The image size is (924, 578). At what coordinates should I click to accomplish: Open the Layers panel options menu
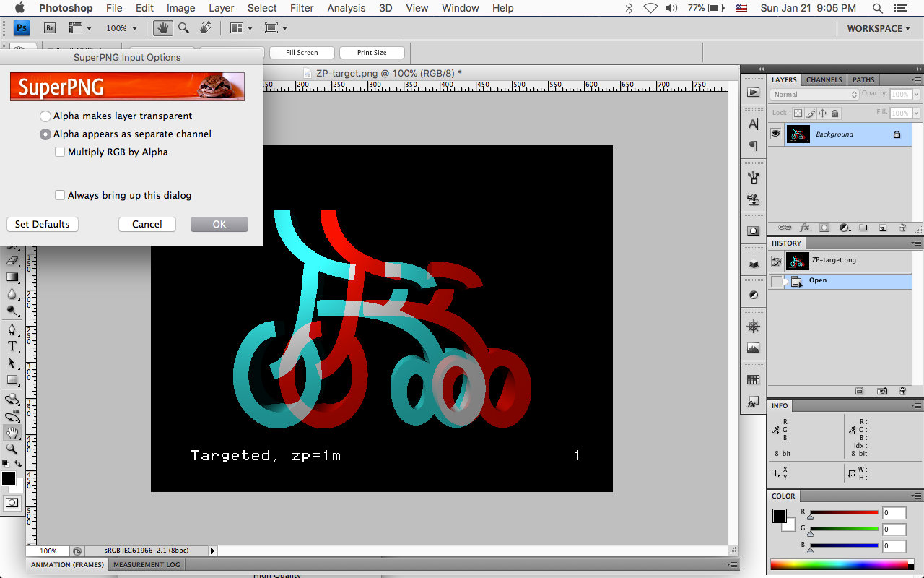[x=916, y=79]
